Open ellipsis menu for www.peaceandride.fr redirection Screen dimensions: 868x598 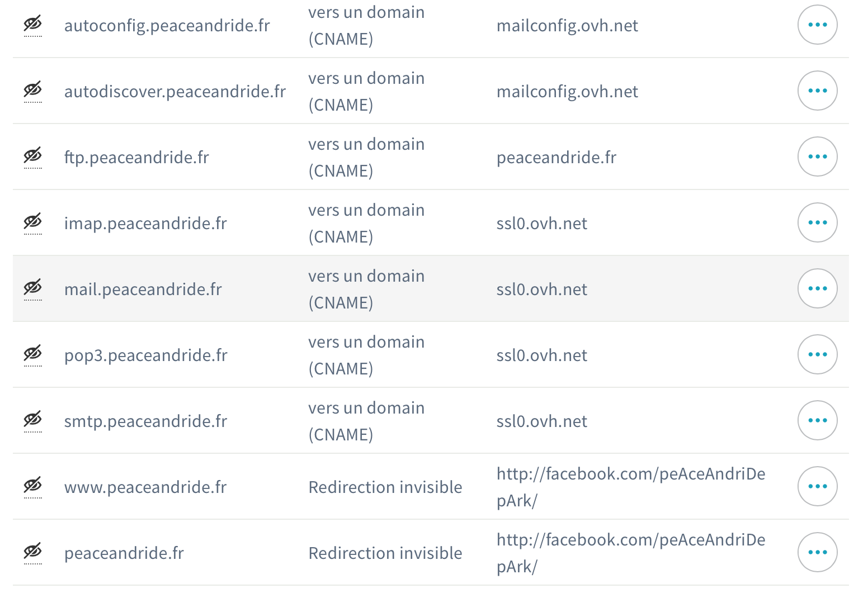point(817,486)
